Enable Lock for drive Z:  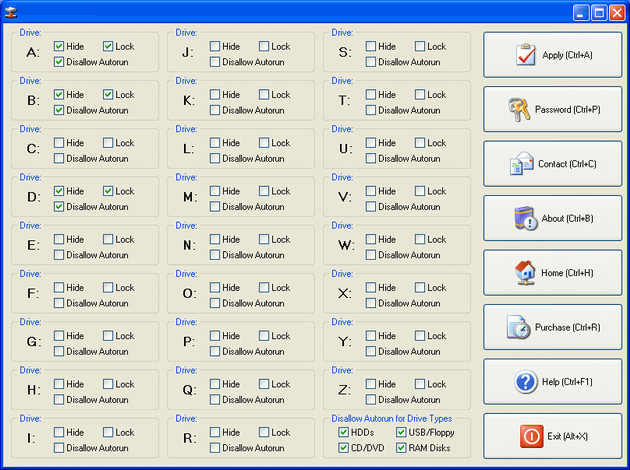point(419,384)
